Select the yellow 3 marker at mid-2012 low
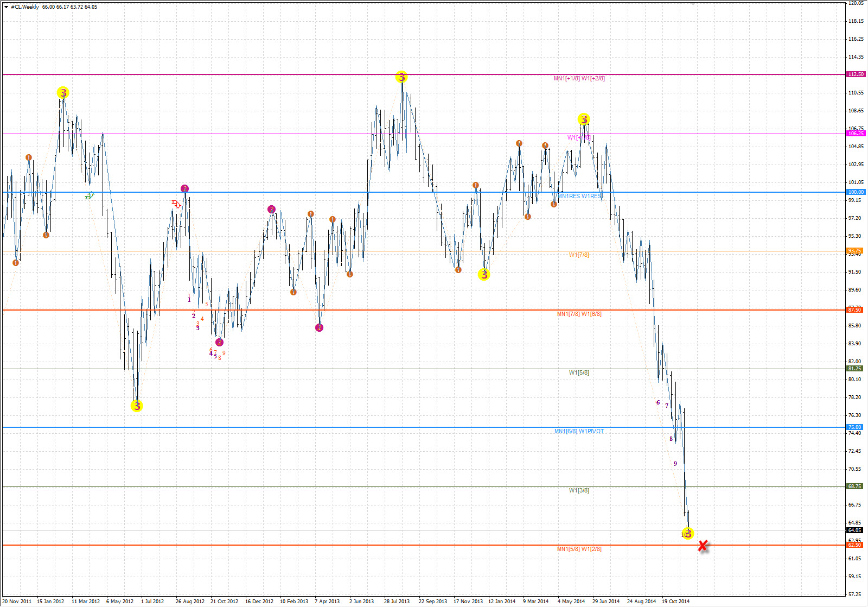868x607 pixels. click(137, 406)
